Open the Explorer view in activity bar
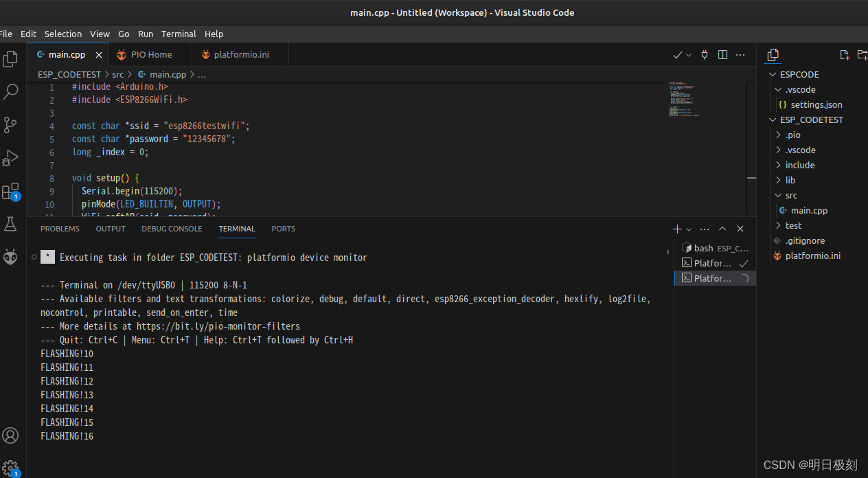 10,59
